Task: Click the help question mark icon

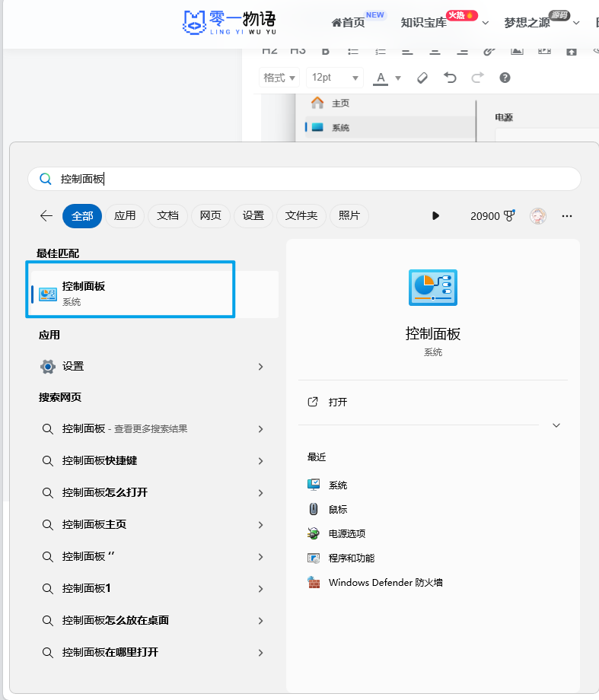Action: (x=505, y=78)
